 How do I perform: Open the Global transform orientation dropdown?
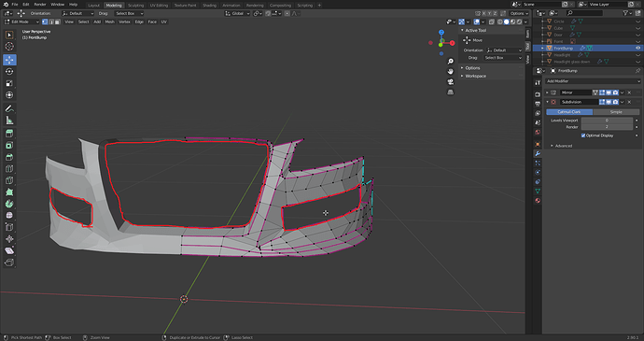(237, 13)
